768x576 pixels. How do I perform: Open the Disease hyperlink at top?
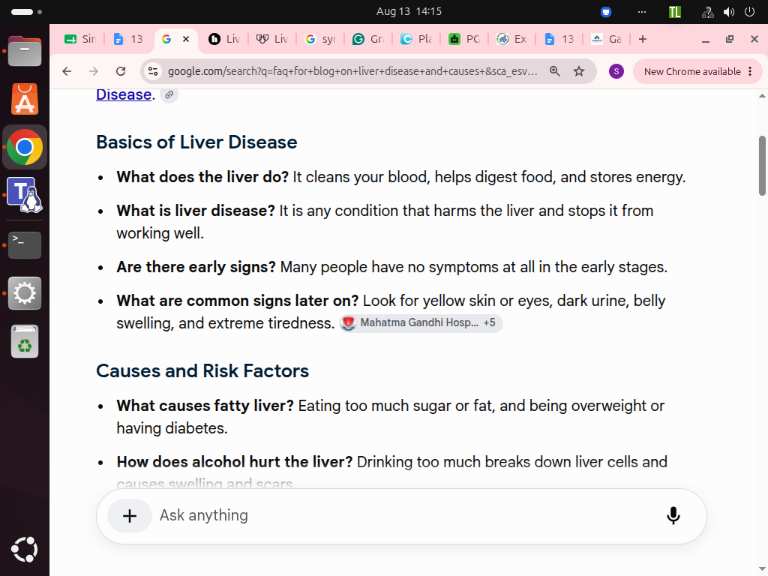click(123, 94)
